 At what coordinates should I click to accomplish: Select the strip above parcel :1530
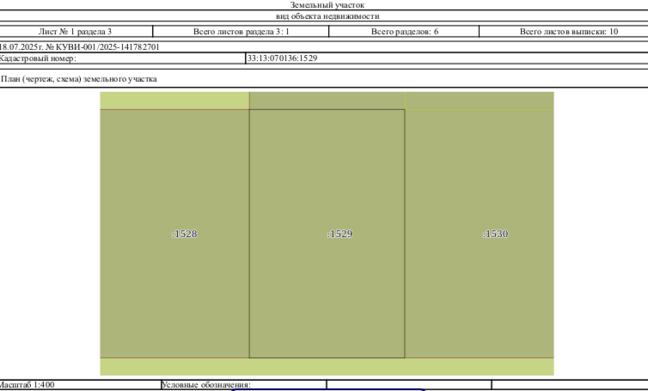[479, 100]
